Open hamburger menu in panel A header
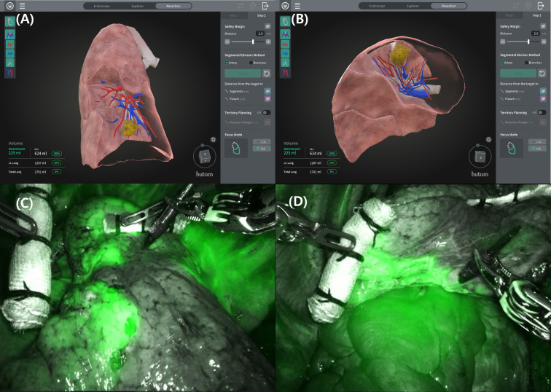The width and height of the screenshot is (551, 392). pyautogui.click(x=22, y=6)
